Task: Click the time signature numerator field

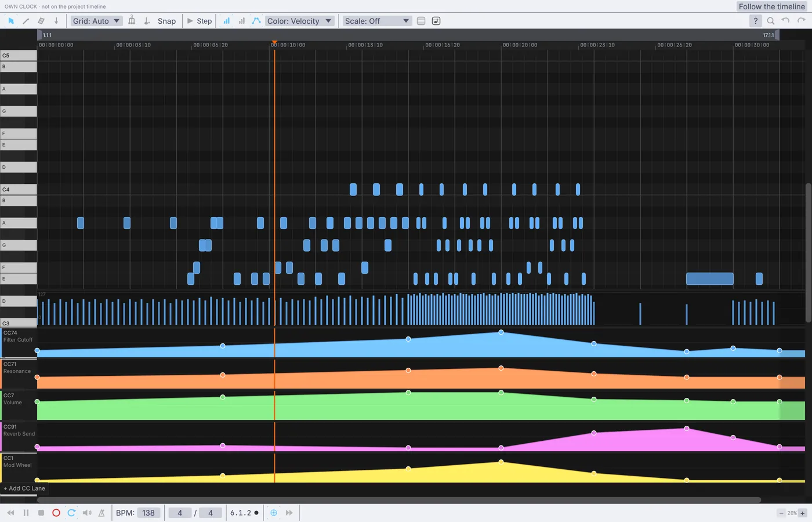Action: click(x=180, y=513)
